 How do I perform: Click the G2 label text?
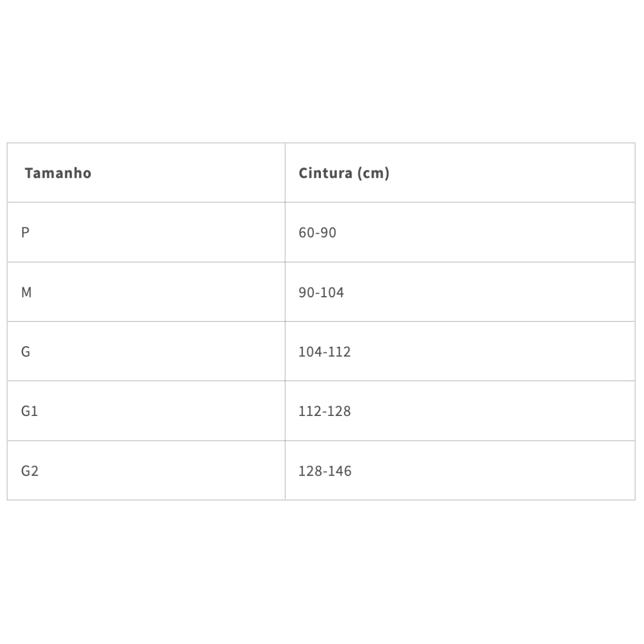[x=30, y=471]
